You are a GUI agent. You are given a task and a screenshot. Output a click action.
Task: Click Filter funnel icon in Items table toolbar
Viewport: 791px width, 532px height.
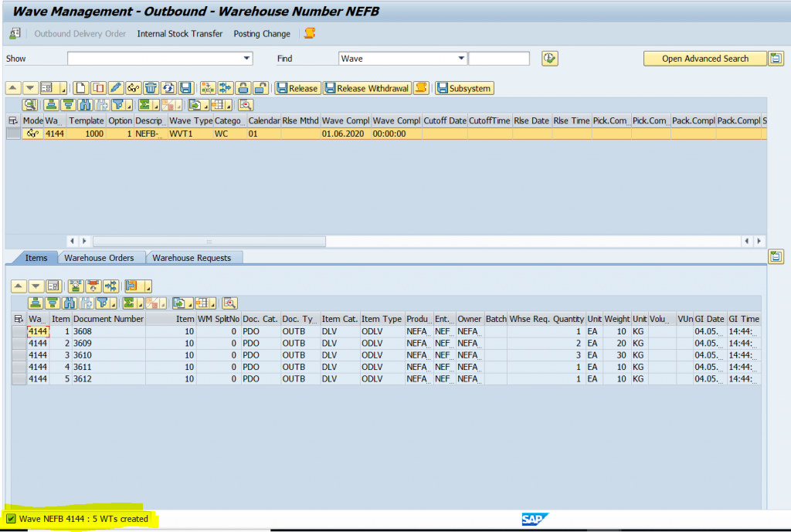(x=103, y=303)
